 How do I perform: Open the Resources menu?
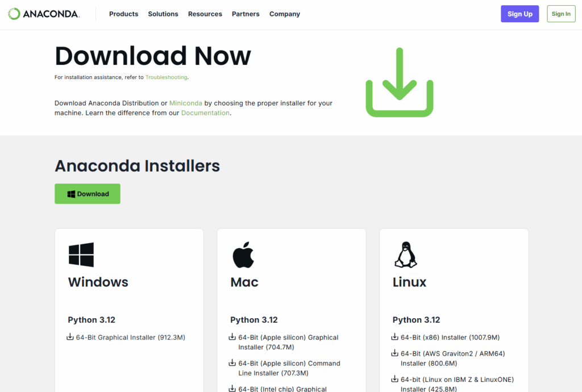click(x=205, y=14)
